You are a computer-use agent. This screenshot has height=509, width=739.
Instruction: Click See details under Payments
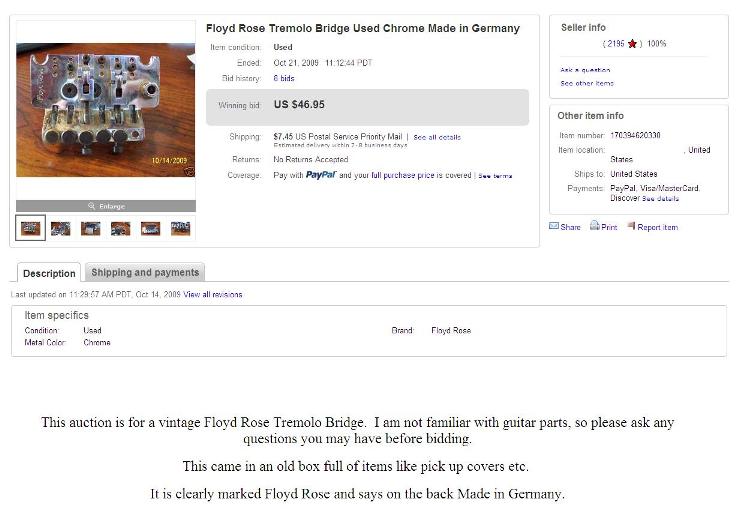pos(660,199)
